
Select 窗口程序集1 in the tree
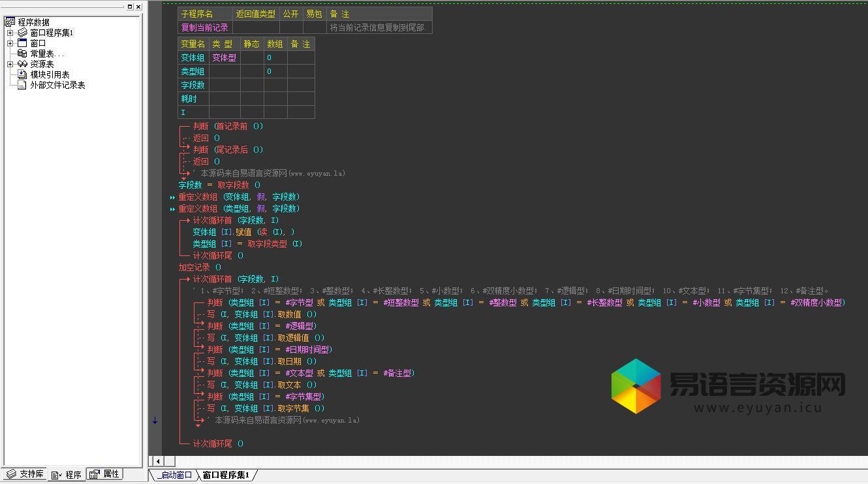pyautogui.click(x=52, y=33)
